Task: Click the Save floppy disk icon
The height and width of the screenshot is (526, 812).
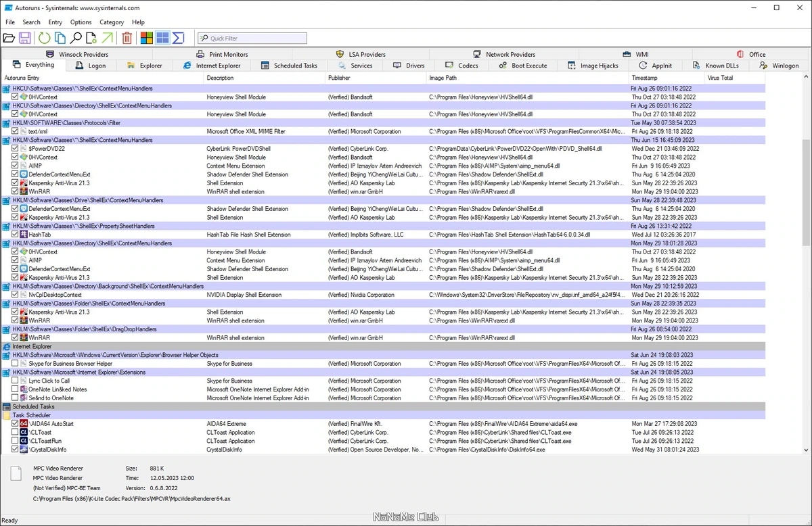Action: (25, 38)
